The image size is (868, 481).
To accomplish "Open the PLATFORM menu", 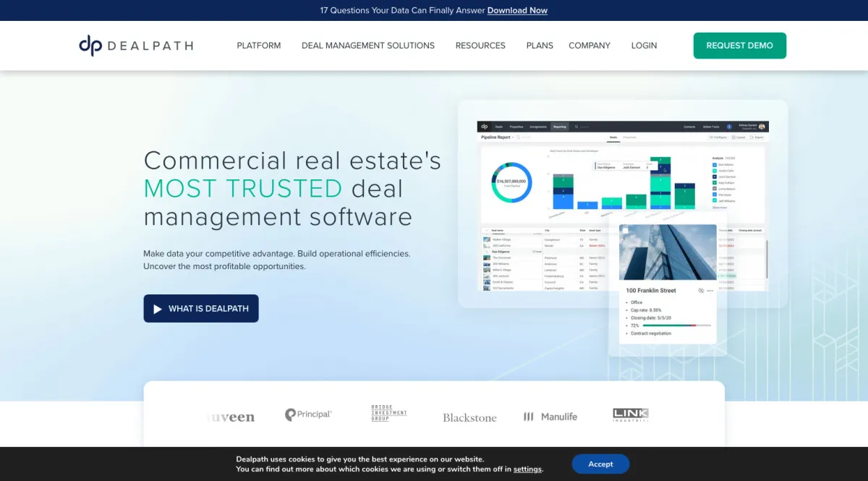I will tap(259, 46).
